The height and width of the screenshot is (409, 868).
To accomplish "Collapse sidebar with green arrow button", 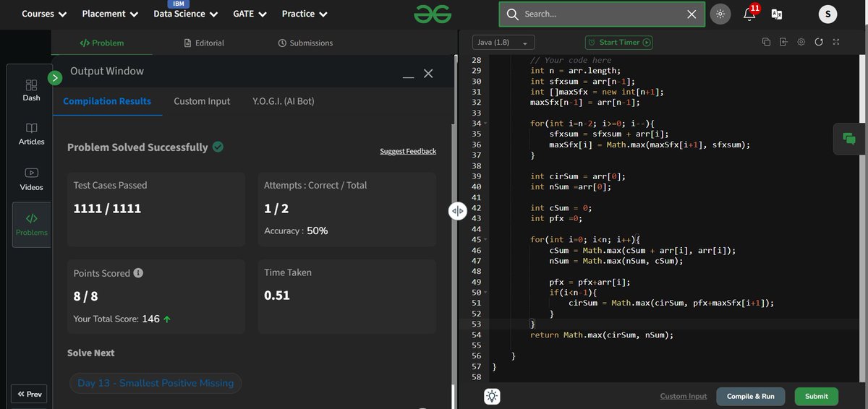I will [56, 77].
